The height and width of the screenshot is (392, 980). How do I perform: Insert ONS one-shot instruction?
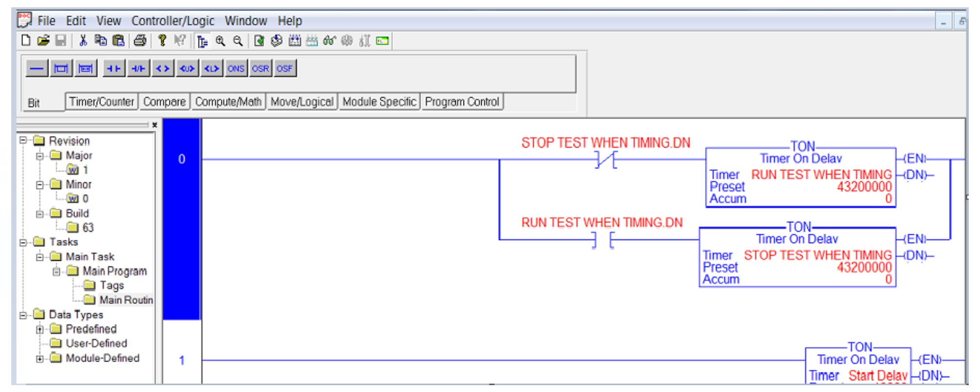(236, 69)
